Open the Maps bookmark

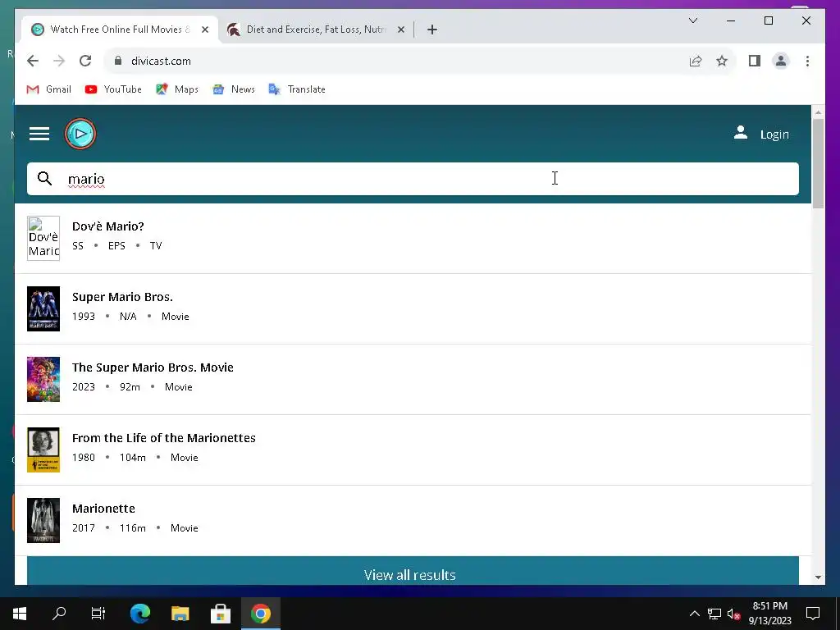click(177, 89)
